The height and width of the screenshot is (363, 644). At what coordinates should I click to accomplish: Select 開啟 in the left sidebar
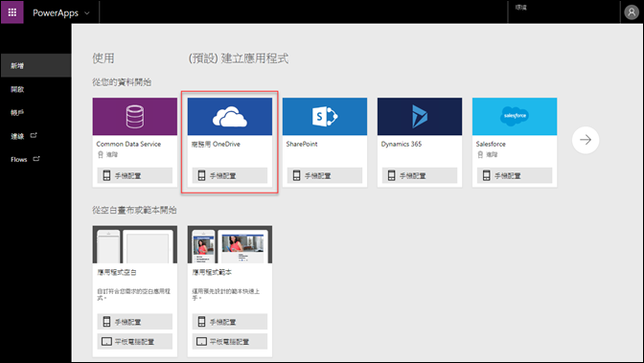pos(35,89)
